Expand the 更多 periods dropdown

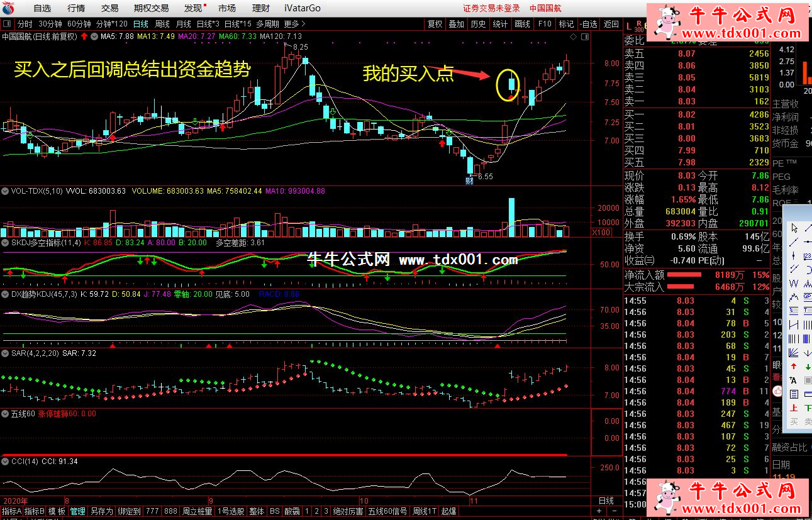tap(295, 24)
